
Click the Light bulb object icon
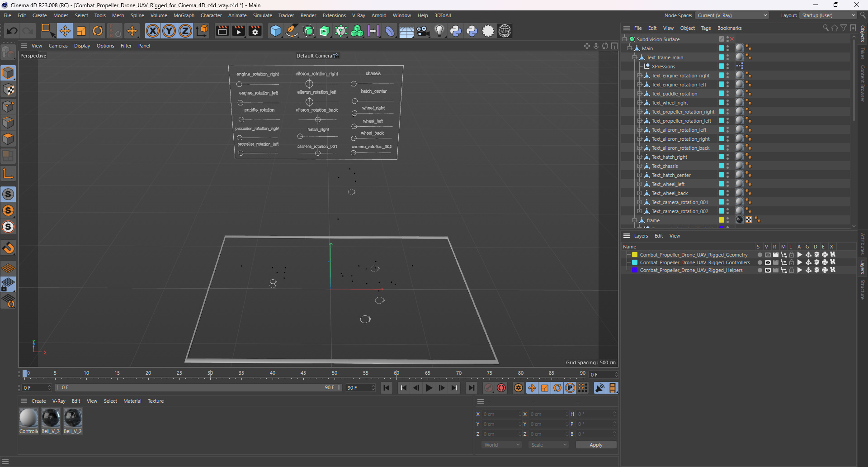(x=439, y=31)
